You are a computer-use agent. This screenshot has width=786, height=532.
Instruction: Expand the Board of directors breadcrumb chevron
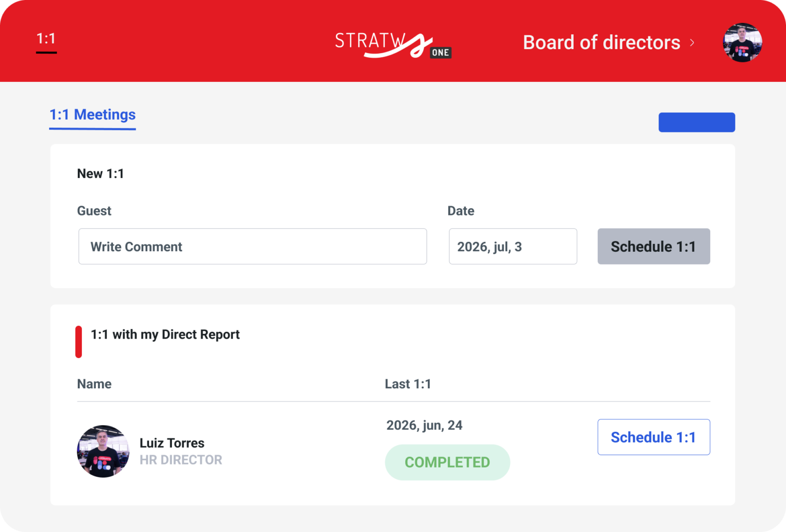[x=692, y=43]
